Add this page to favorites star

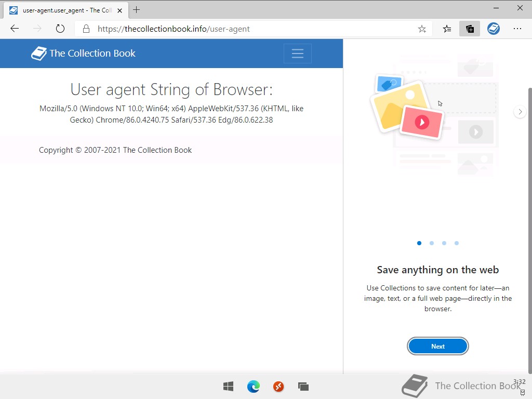[x=422, y=29]
